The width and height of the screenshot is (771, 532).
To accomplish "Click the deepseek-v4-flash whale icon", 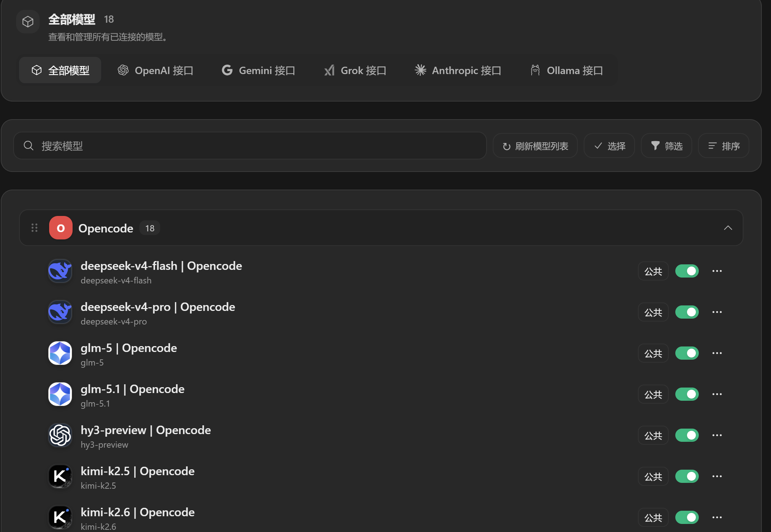I will pos(60,271).
